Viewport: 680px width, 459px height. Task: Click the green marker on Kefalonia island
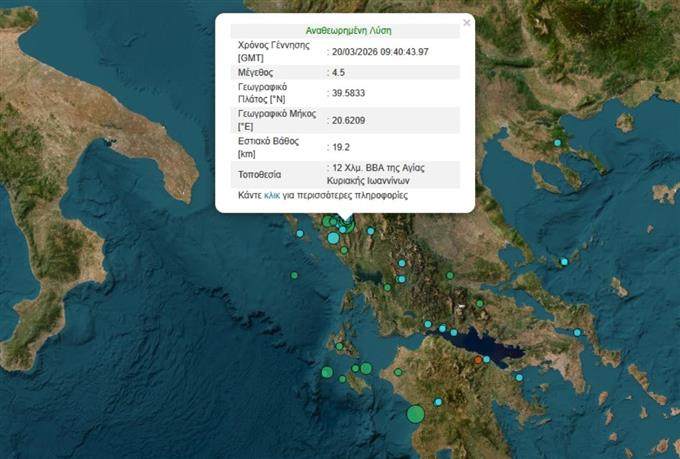point(340,347)
